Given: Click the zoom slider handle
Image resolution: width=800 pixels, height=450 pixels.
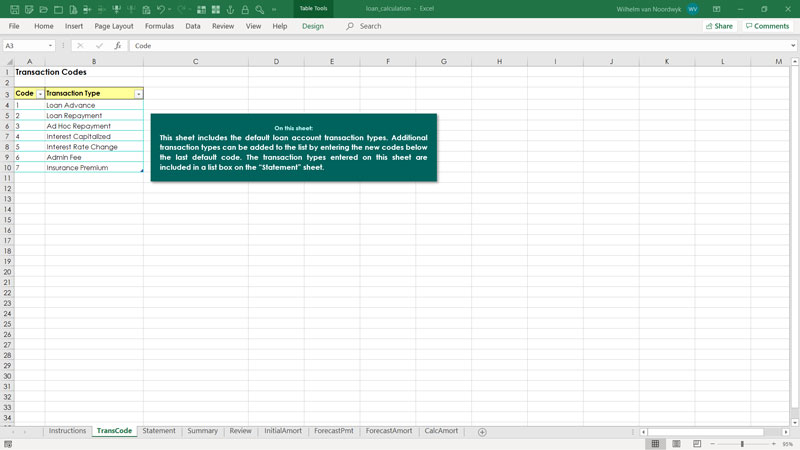Looking at the screenshot, I should point(742,444).
